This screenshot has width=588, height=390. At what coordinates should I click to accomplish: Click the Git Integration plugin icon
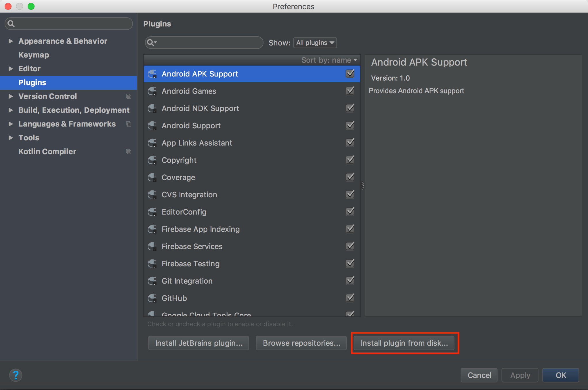(x=152, y=281)
